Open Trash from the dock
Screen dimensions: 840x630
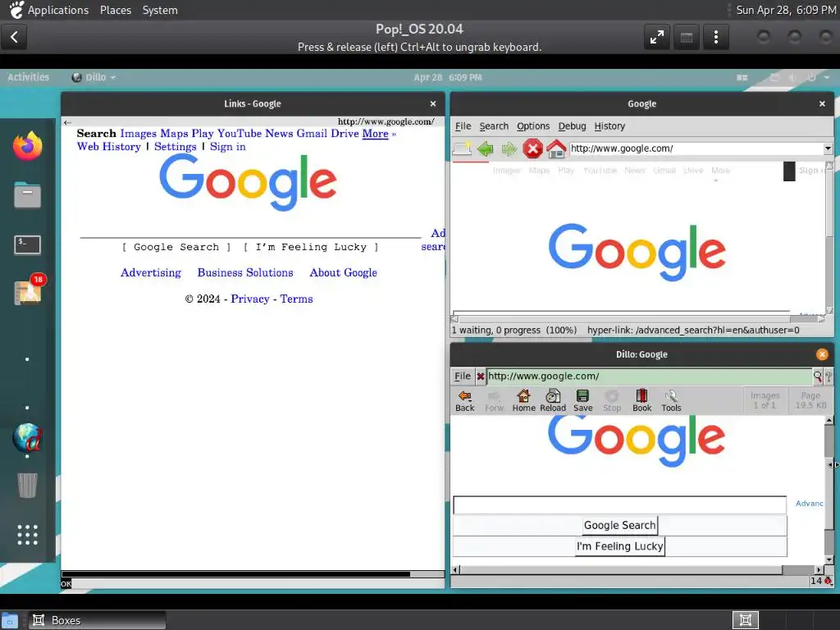click(x=27, y=485)
